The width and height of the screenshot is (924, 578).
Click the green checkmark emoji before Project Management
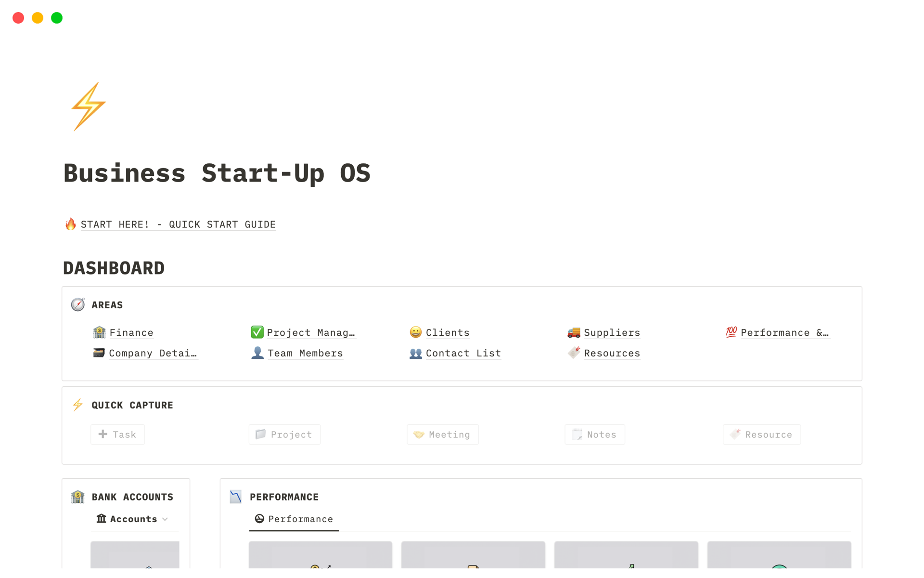tap(257, 332)
